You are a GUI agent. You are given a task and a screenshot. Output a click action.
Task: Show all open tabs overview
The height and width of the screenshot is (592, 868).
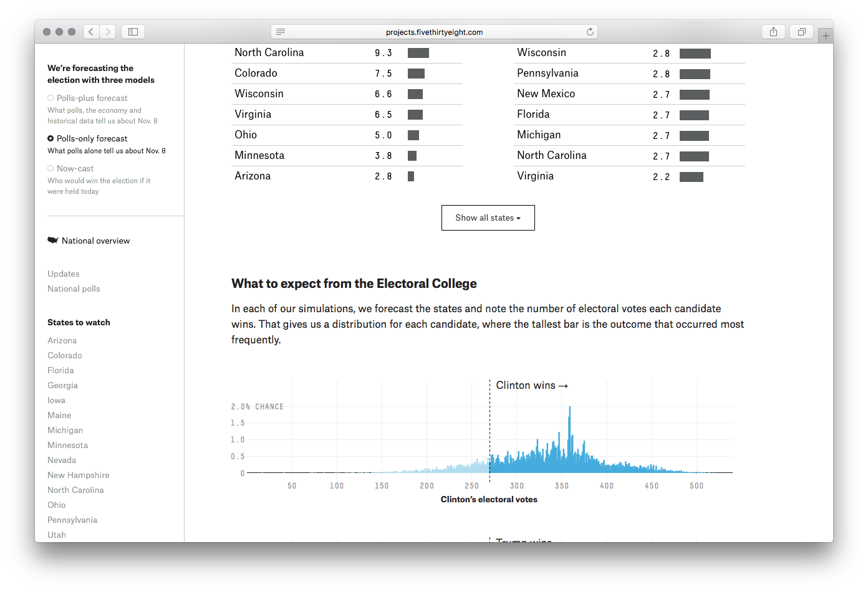point(801,31)
